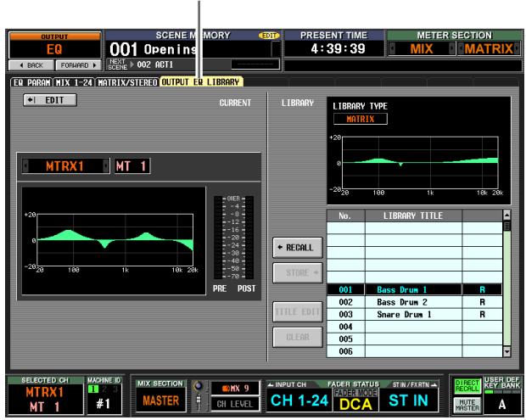The width and height of the screenshot is (526, 420).
Task: Go FORWARD to next screen
Action: point(78,65)
